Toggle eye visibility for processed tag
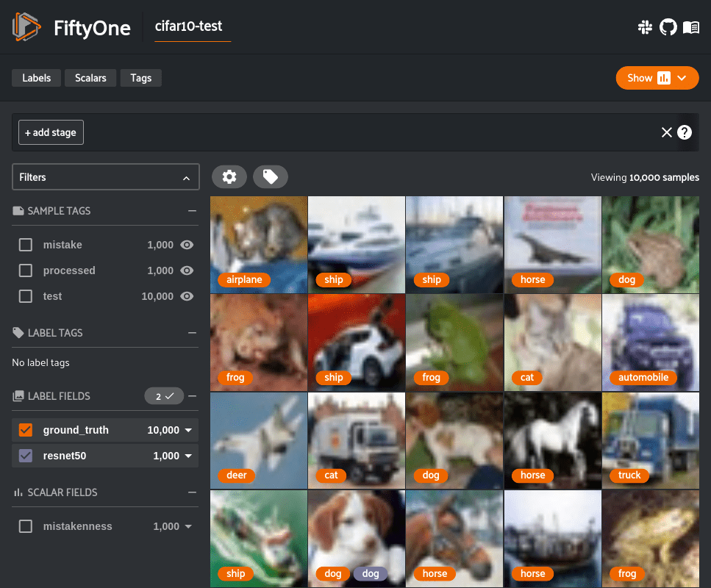This screenshot has width=711, height=588. click(187, 270)
